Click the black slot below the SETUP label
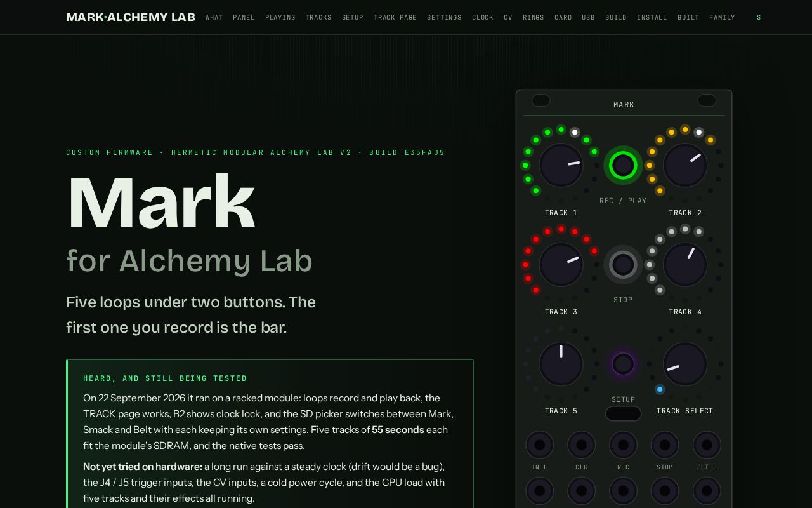 click(623, 413)
